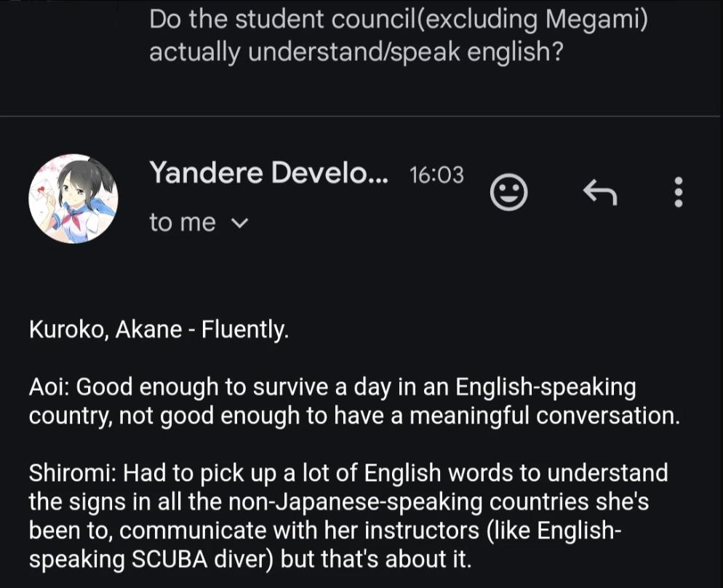Image resolution: width=723 pixels, height=588 pixels.
Task: Tap the "to me" recipient label
Action: click(182, 223)
